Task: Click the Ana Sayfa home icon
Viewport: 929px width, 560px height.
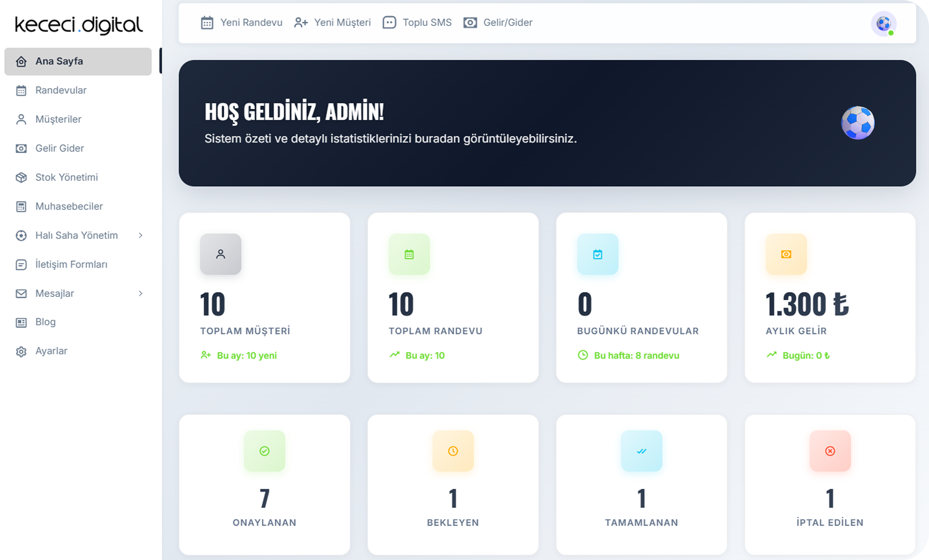Action: point(21,62)
